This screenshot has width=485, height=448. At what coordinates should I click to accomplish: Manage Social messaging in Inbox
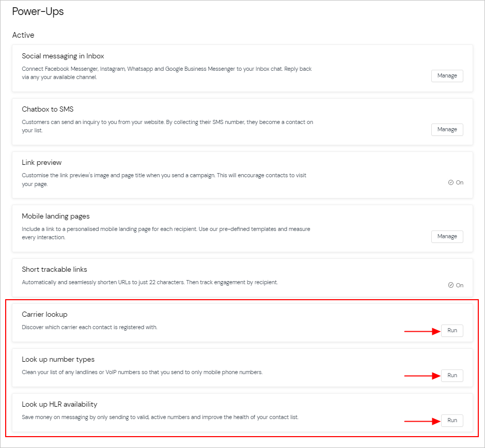pos(447,76)
